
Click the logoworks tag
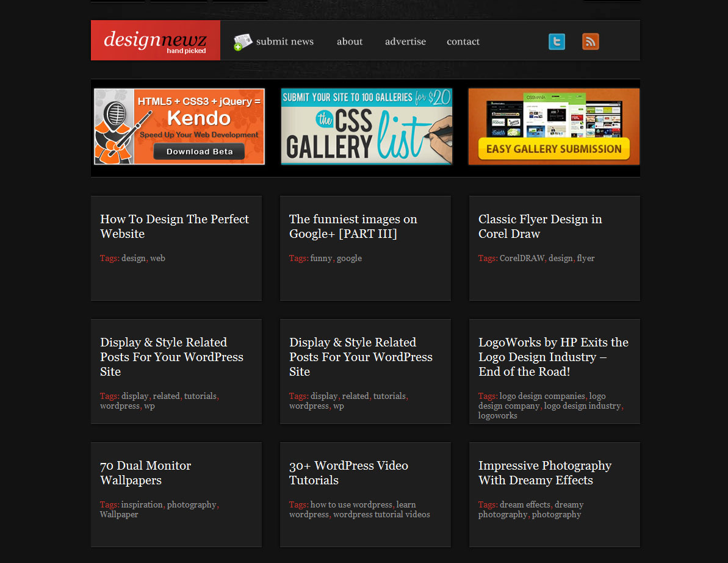coord(498,415)
